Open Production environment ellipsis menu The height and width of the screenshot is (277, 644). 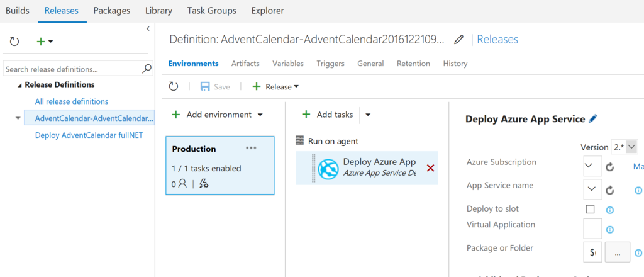pos(252,148)
